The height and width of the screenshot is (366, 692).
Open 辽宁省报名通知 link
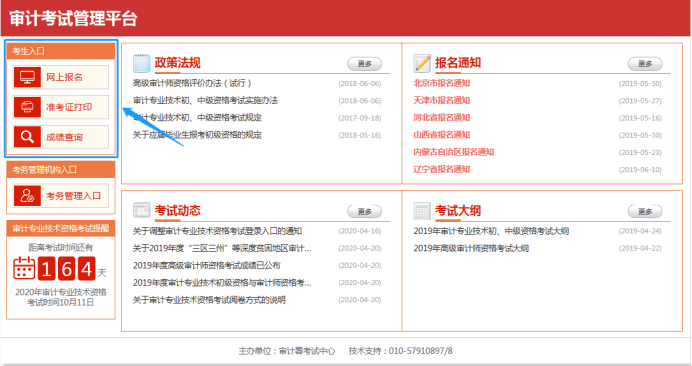click(441, 169)
